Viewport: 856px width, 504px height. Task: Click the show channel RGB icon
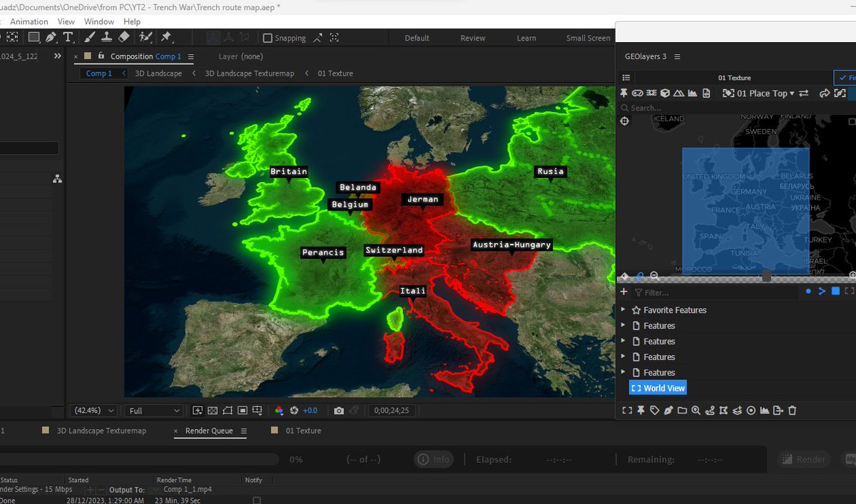point(279,411)
